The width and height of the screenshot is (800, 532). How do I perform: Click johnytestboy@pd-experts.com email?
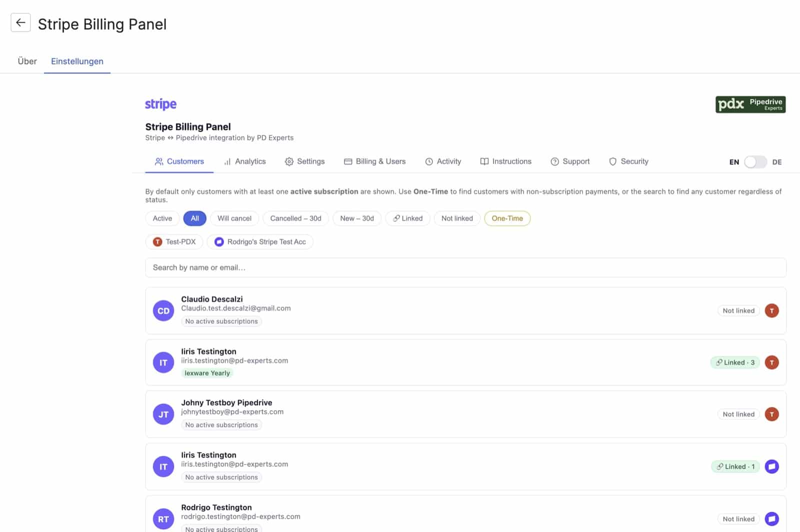(x=232, y=412)
